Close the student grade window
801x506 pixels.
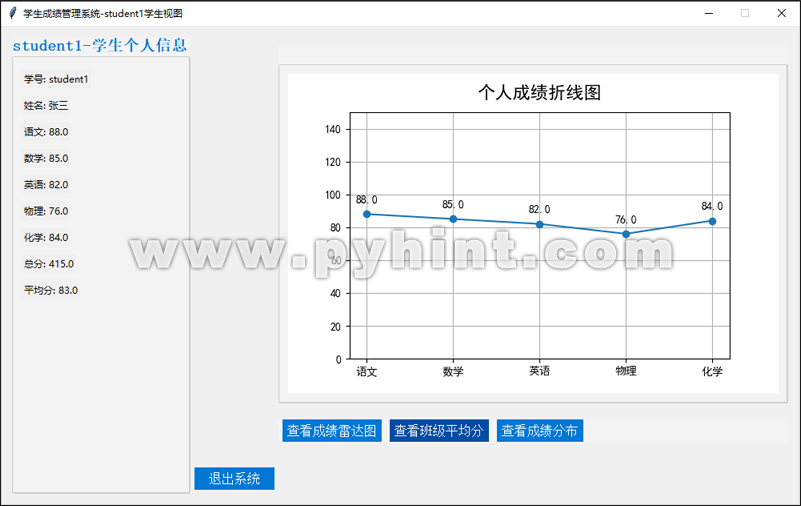[782, 13]
